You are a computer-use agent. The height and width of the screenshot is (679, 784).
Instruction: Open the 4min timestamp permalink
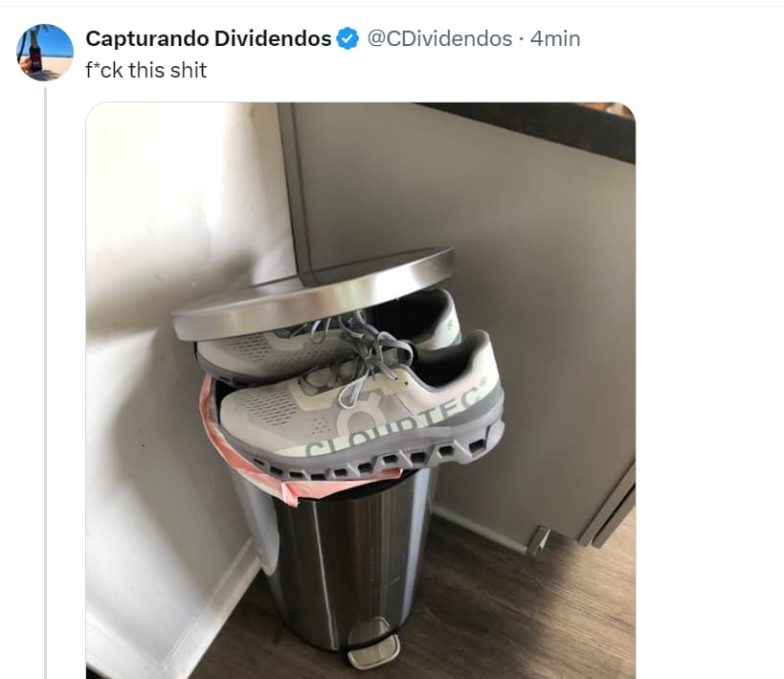coord(555,38)
